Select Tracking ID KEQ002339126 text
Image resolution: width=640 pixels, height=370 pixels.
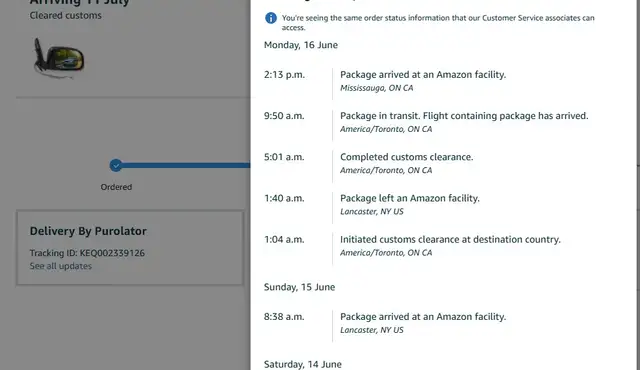point(87,253)
